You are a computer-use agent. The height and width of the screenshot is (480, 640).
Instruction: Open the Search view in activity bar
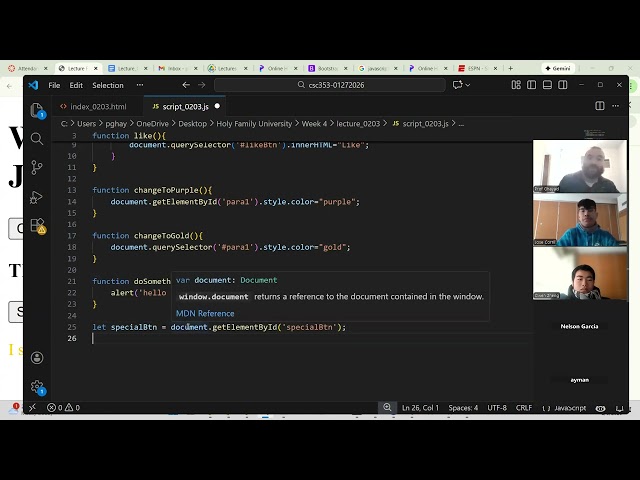[37, 139]
